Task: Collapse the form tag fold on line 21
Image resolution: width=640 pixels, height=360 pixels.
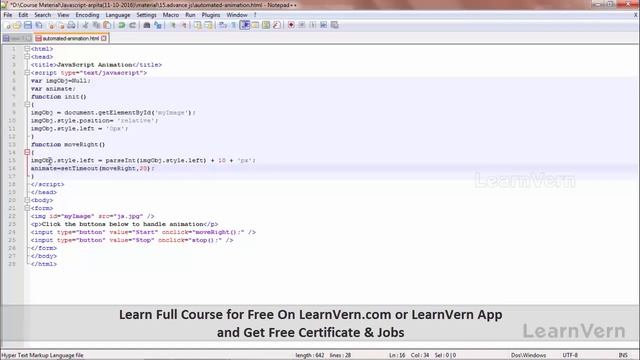Action: pos(27,208)
